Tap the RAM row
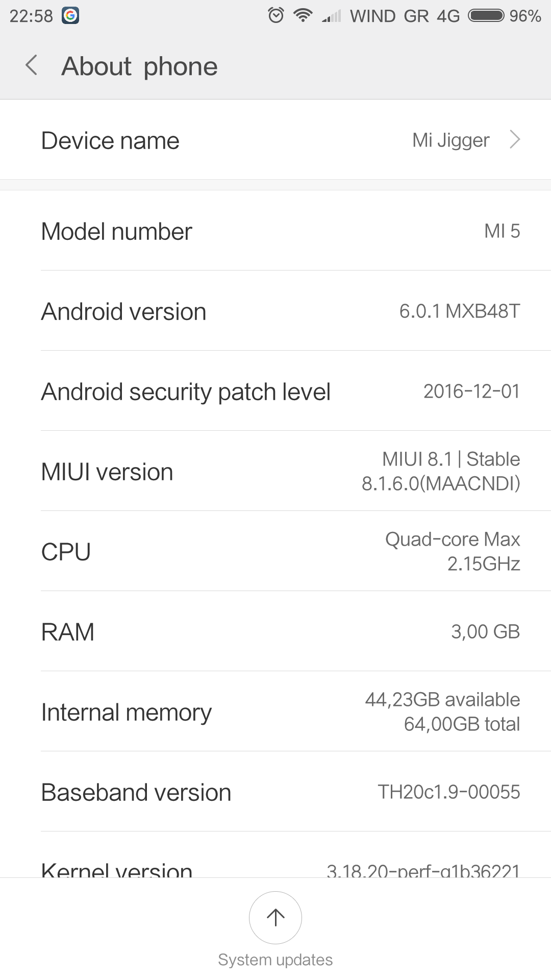 tap(275, 632)
